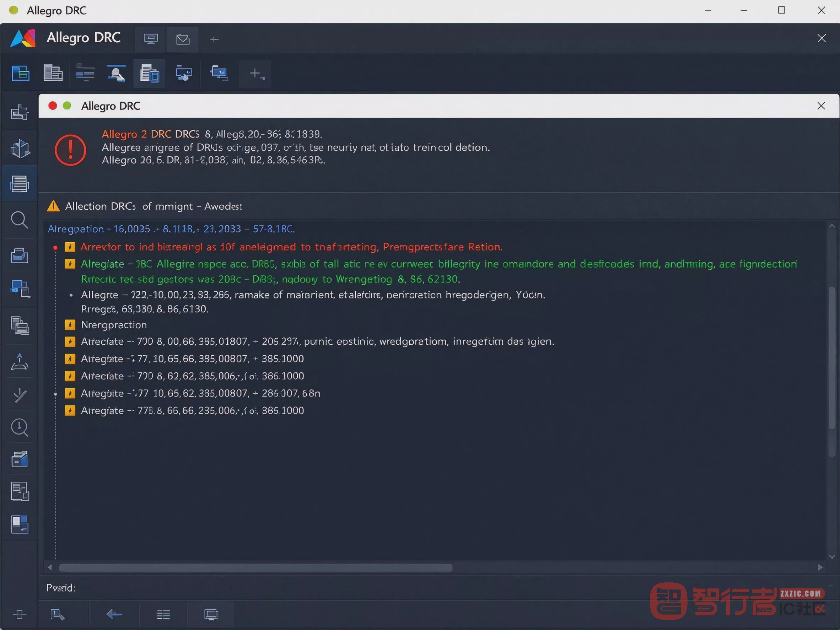
Task: Click the red dot in panel header
Action: point(53,106)
